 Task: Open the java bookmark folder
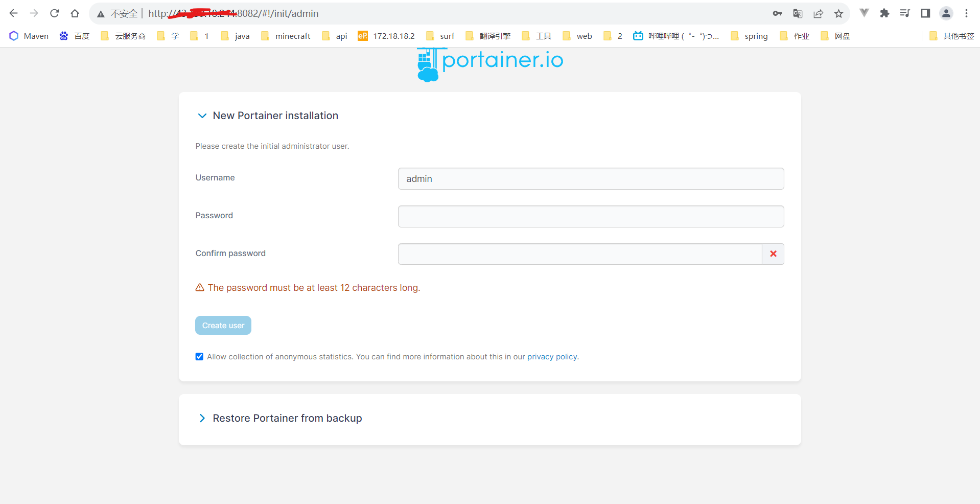[x=235, y=36]
